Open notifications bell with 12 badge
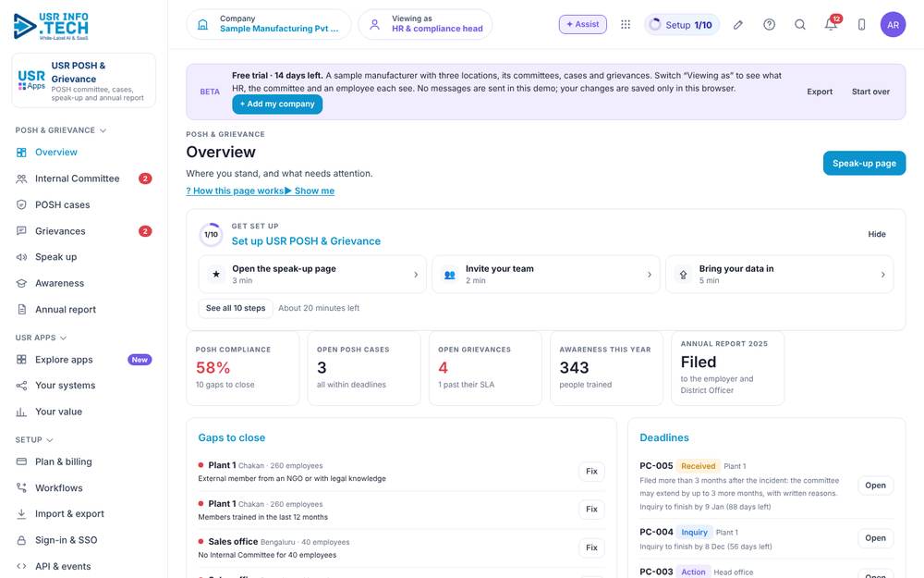Screen dimensions: 924x578 [831, 24]
